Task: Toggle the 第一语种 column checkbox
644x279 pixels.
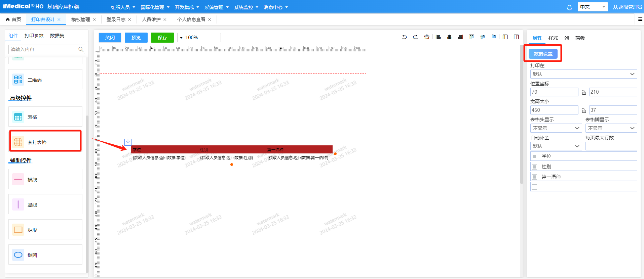Action: tap(534, 177)
